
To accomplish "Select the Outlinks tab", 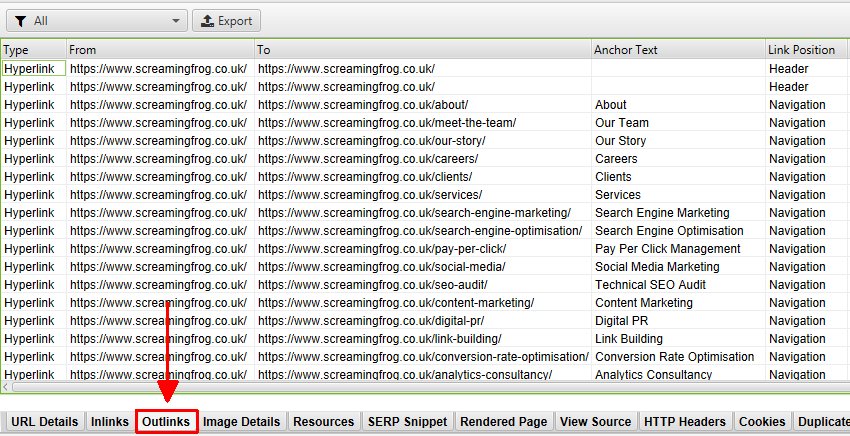I will click(166, 422).
